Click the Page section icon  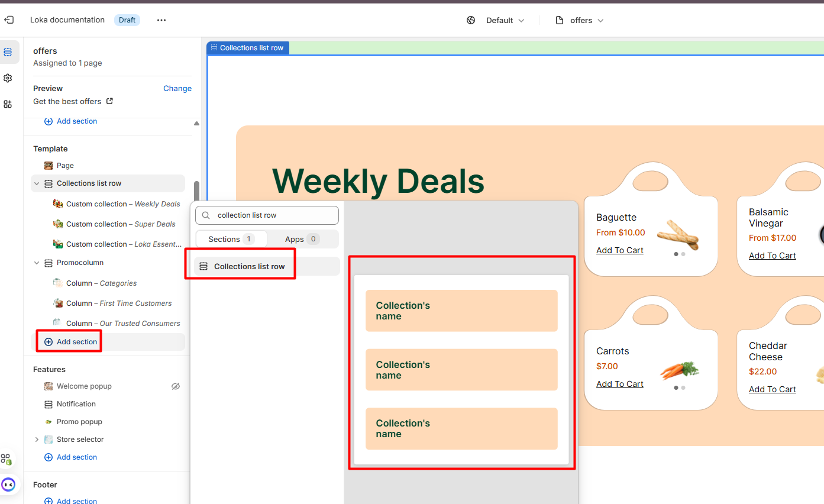(49, 166)
